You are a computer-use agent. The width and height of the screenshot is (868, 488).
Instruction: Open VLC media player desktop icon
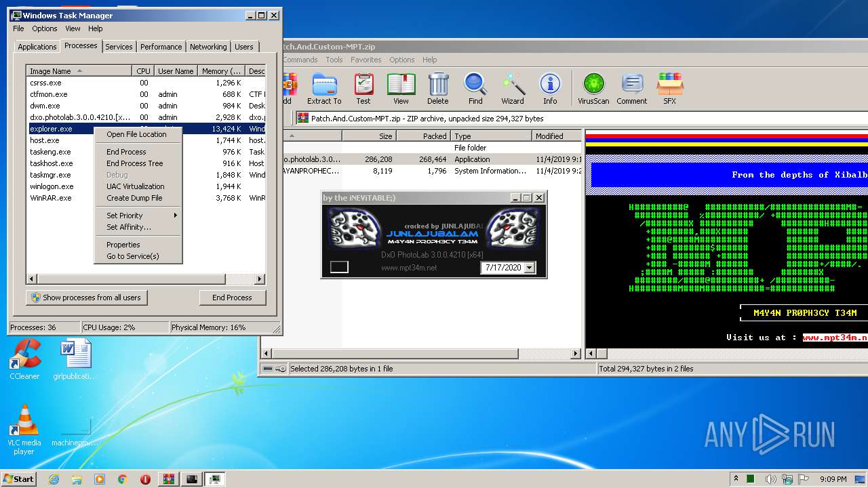[x=24, y=430]
